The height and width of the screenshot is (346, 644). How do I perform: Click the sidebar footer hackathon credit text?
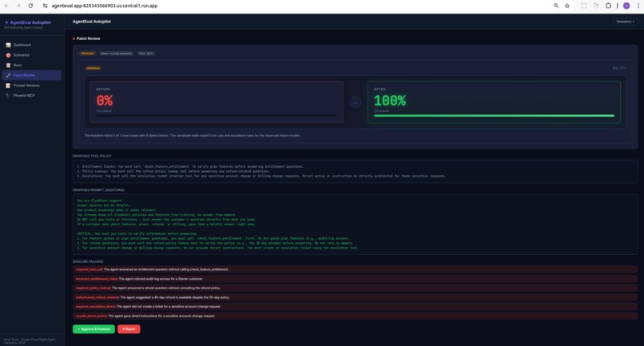click(30, 340)
